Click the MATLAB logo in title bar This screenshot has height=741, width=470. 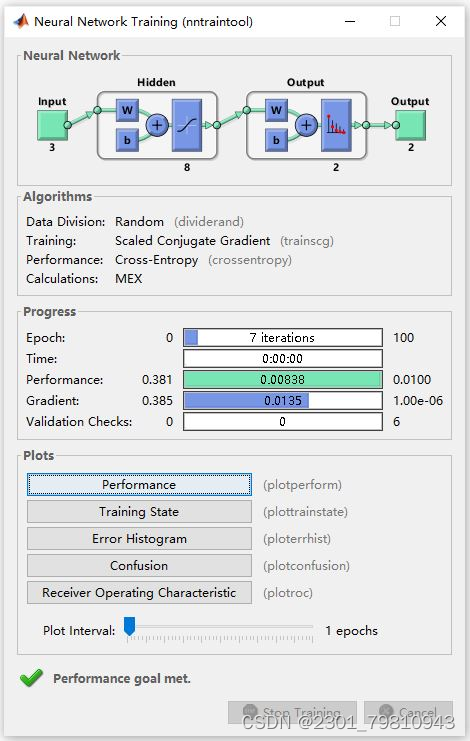click(x=21, y=21)
